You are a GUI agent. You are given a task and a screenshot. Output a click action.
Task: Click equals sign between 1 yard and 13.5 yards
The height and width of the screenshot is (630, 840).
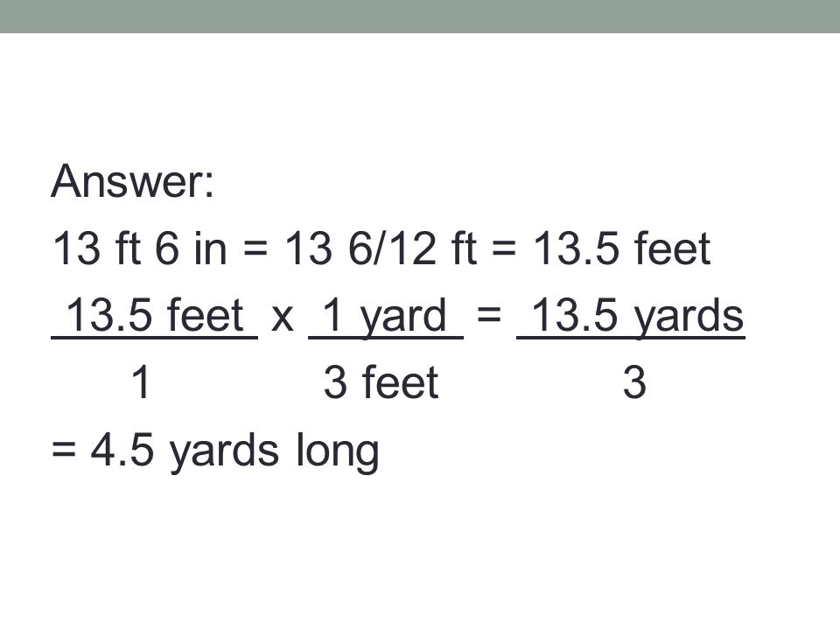point(488,316)
